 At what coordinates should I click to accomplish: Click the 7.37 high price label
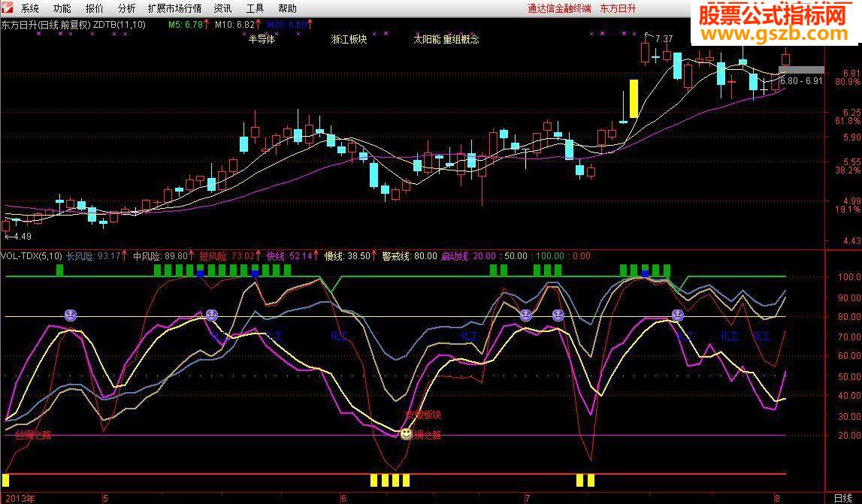coord(664,39)
